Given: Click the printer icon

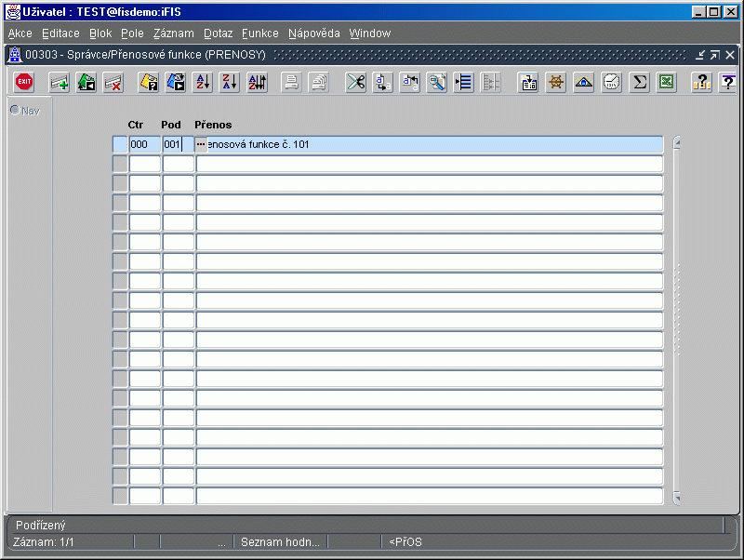Looking at the screenshot, I should tap(291, 83).
